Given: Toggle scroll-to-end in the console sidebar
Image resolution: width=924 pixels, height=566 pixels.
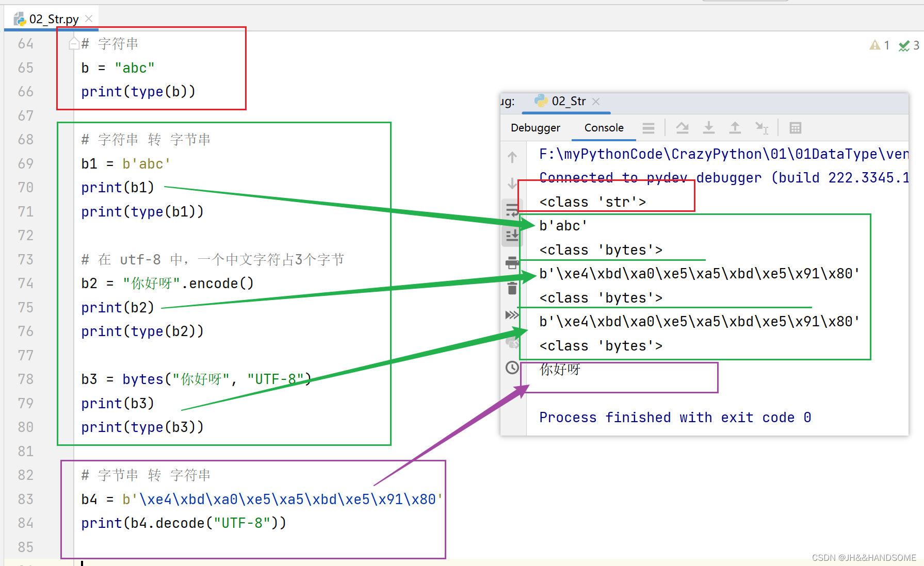Looking at the screenshot, I should tap(512, 236).
